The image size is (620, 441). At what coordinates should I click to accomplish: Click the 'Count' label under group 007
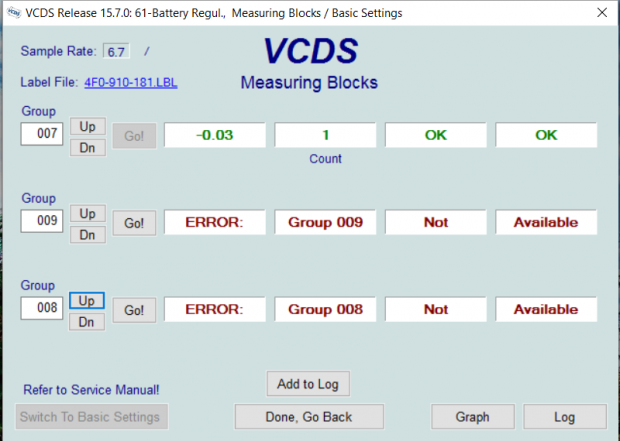coord(325,159)
